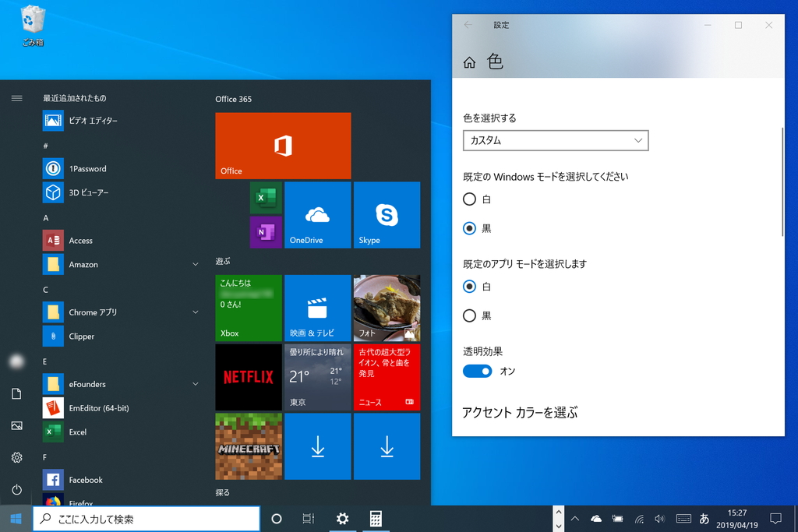
Task: Turn off the 透明効果 toggle
Action: click(x=477, y=371)
